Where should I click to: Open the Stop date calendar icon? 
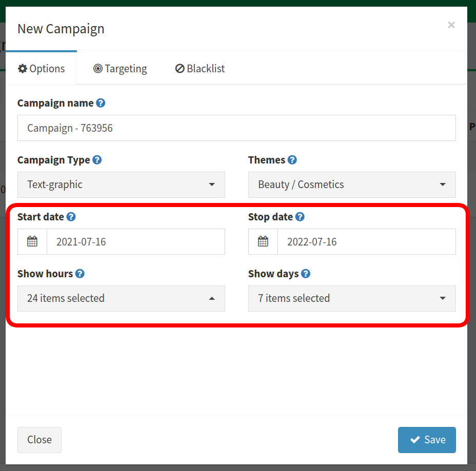pyautogui.click(x=263, y=242)
